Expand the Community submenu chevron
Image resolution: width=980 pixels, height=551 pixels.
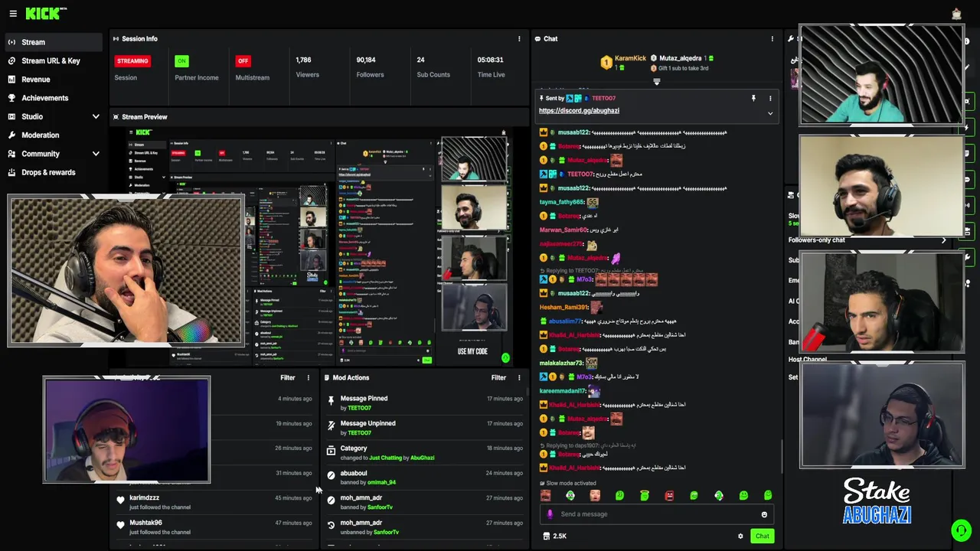pos(96,154)
